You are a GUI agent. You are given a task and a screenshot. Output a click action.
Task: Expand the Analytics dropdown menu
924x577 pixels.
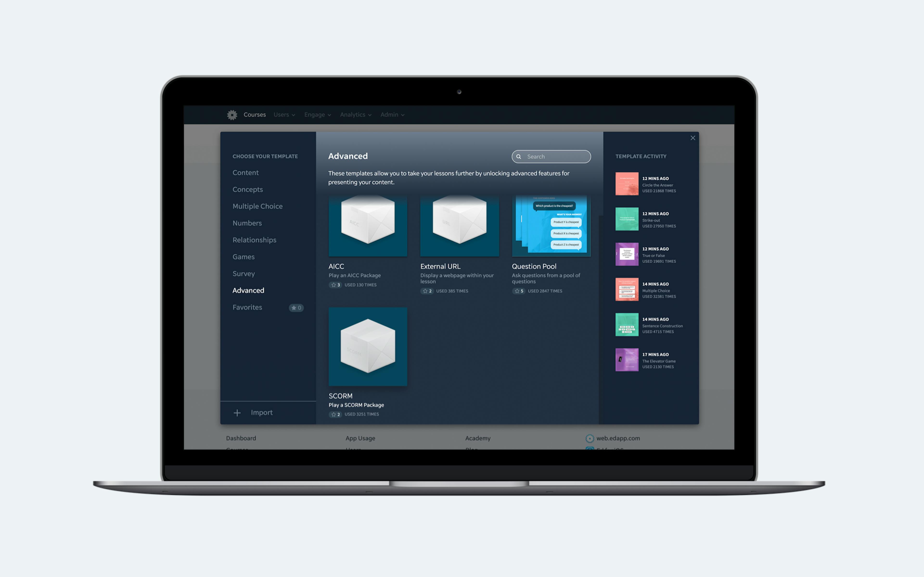[355, 114]
